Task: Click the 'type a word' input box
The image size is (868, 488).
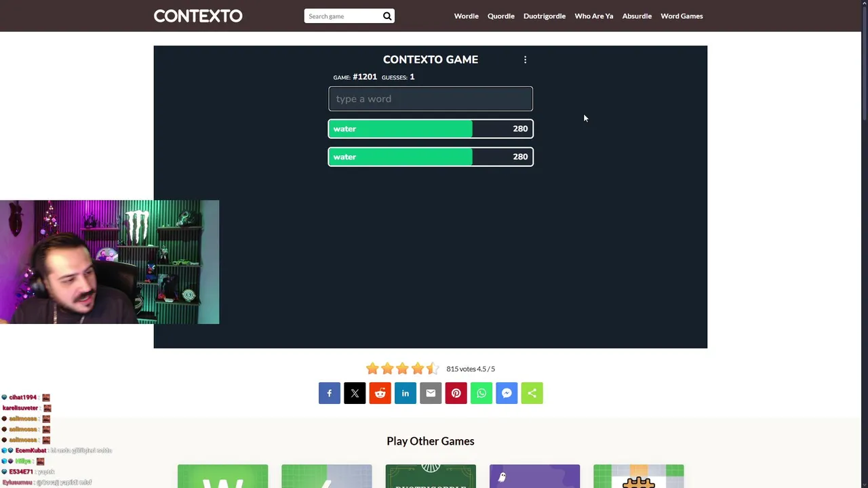Action: [x=431, y=99]
